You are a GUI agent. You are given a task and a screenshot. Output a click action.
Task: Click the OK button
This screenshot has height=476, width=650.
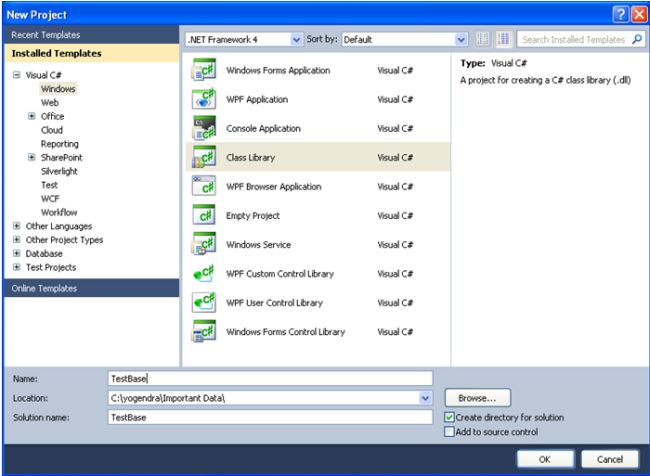coord(545,459)
